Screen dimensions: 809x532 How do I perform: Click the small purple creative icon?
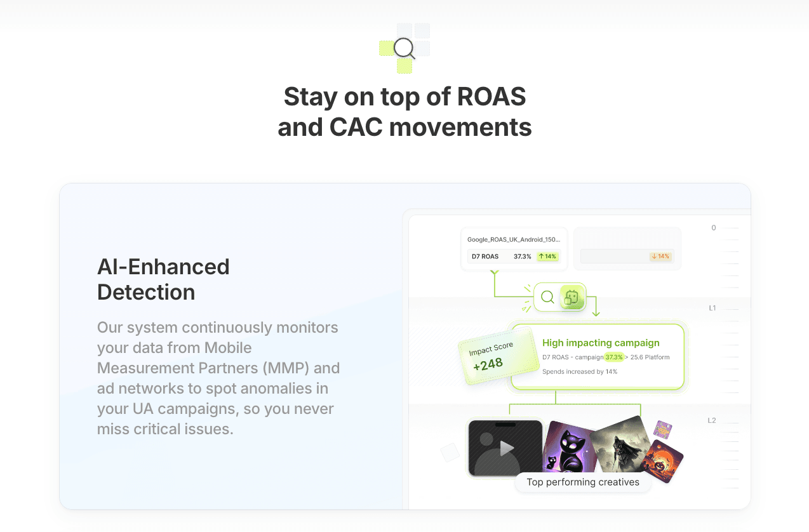(x=662, y=430)
